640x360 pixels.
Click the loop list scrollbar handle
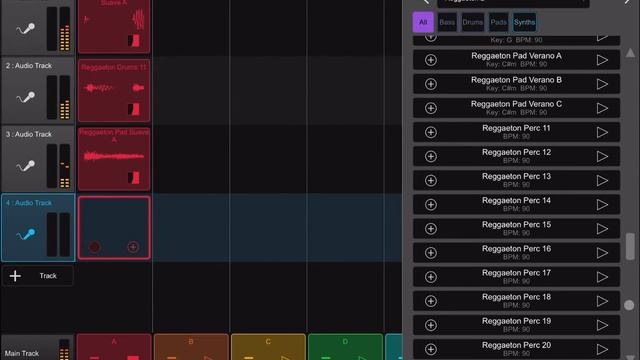click(x=630, y=246)
